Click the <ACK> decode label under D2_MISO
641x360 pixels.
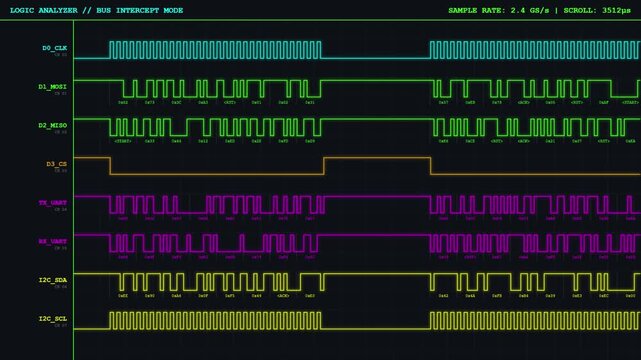pos(523,141)
